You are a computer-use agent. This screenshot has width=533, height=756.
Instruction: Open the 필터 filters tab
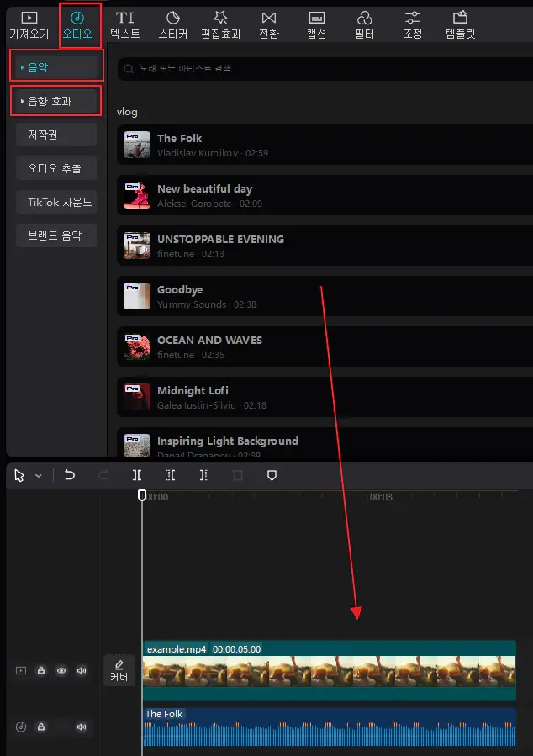[364, 25]
